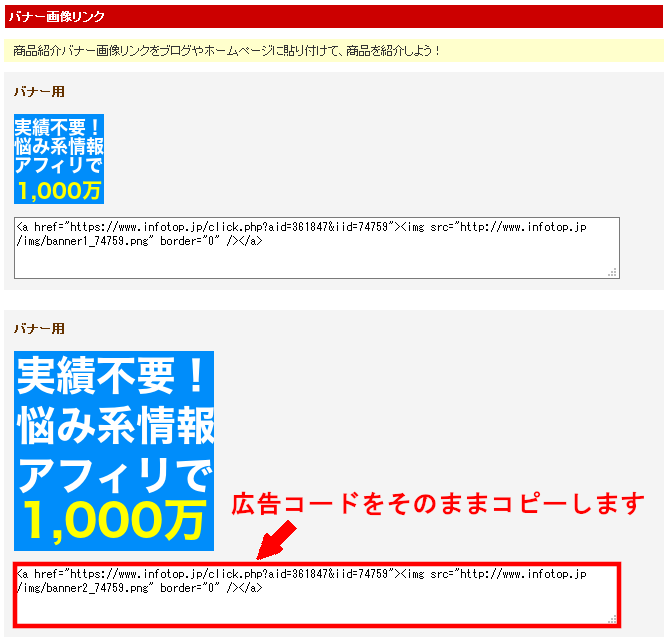This screenshot has height=642, width=668.
Task: Click the second バナー用 heading above large banner
Action: [39, 328]
